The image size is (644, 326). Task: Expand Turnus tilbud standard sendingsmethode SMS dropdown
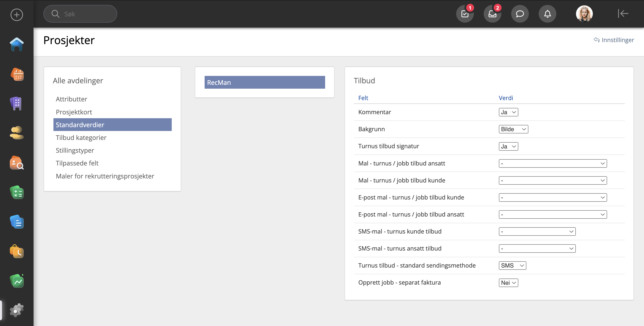[x=512, y=265]
